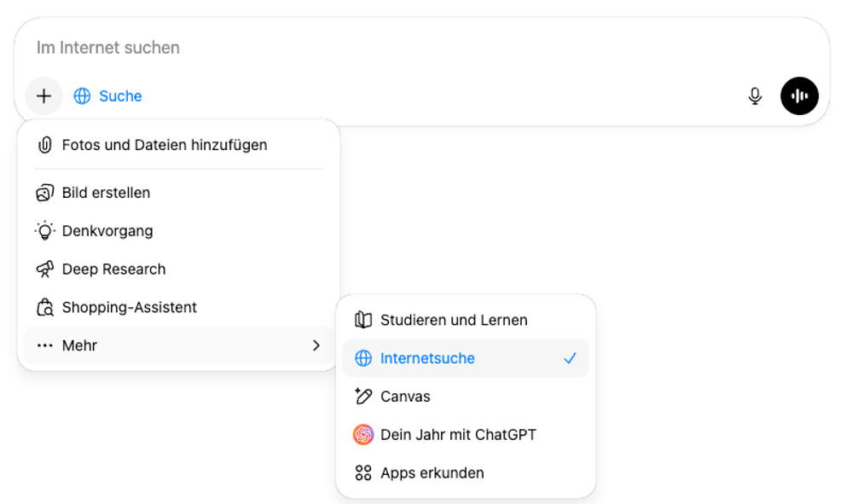Open Apps erkunden
Screen dimensions: 846x504
click(431, 472)
